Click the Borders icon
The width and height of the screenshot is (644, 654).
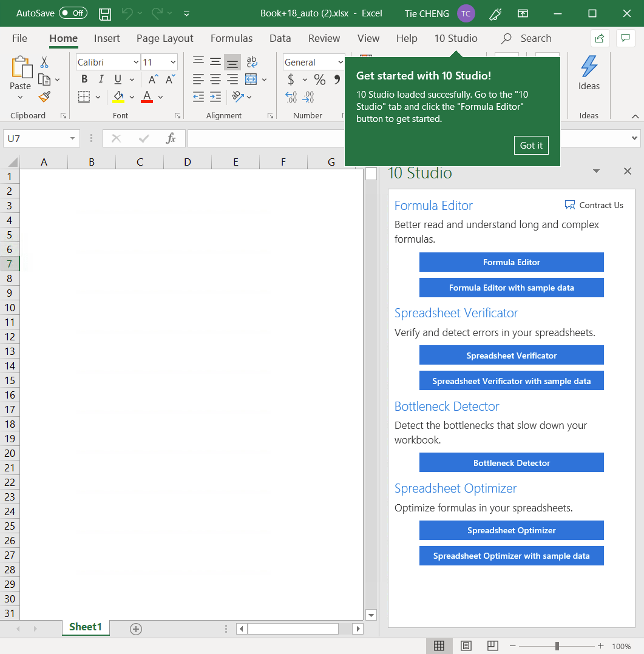(x=84, y=97)
